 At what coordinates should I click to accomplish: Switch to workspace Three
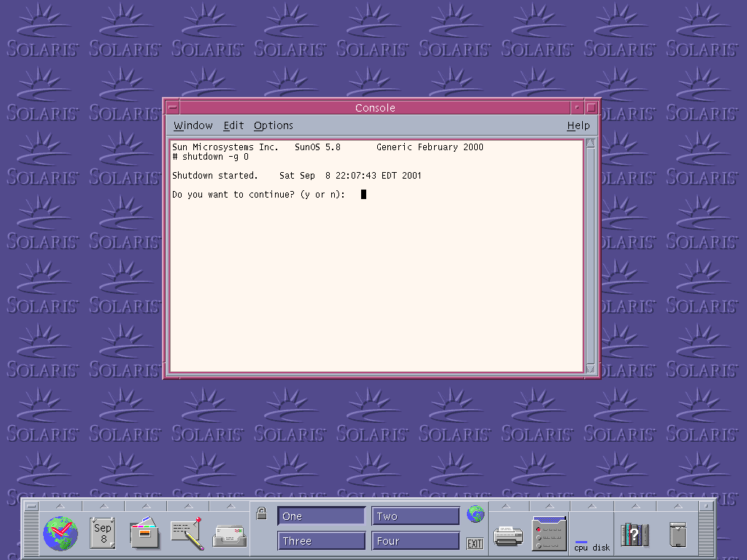[321, 541]
